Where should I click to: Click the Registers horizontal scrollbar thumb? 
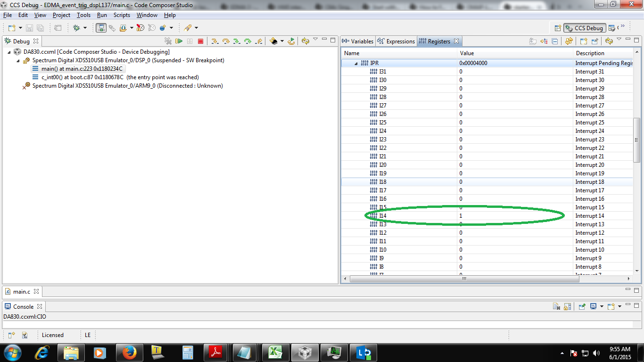click(x=464, y=279)
